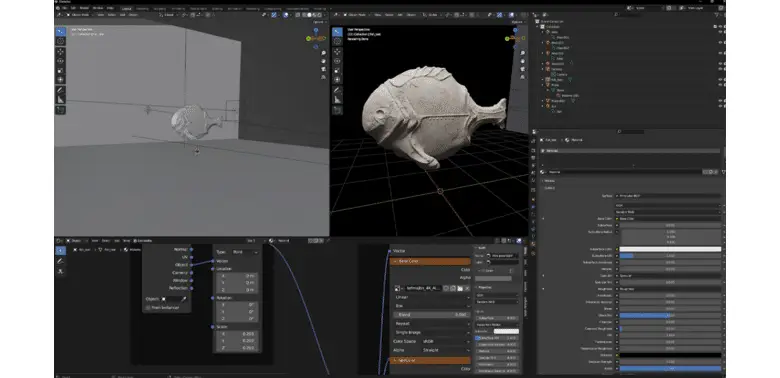
Task: Adjust the Blend slider in Image Texture node
Action: tap(432, 315)
